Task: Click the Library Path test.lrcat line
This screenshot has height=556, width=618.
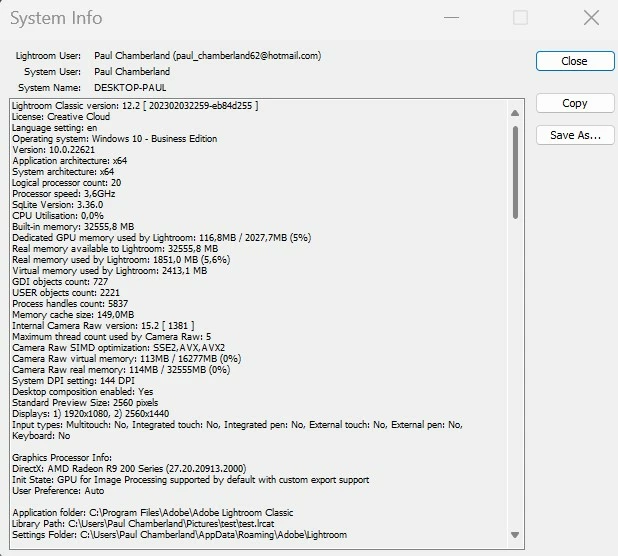Action: [143, 524]
